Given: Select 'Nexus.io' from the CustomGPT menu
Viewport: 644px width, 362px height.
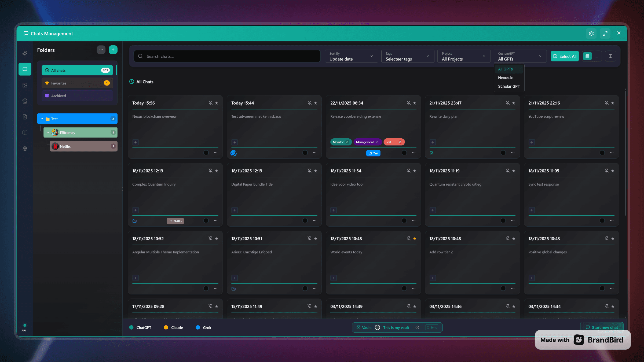Looking at the screenshot, I should pos(506,78).
